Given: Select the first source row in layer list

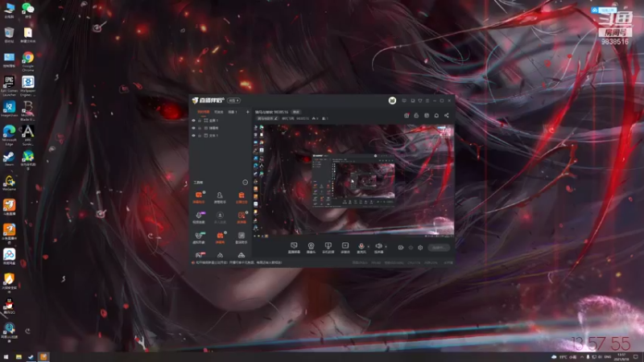Looking at the screenshot, I should pyautogui.click(x=221, y=121).
